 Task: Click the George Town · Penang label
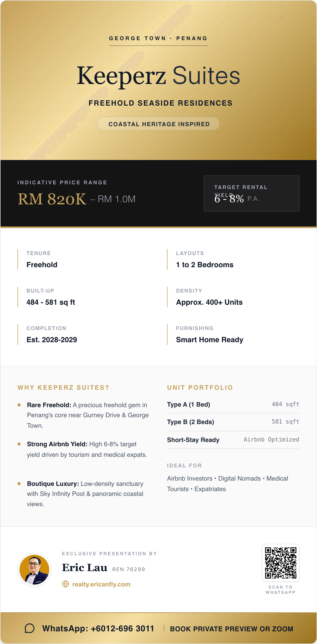158,39
